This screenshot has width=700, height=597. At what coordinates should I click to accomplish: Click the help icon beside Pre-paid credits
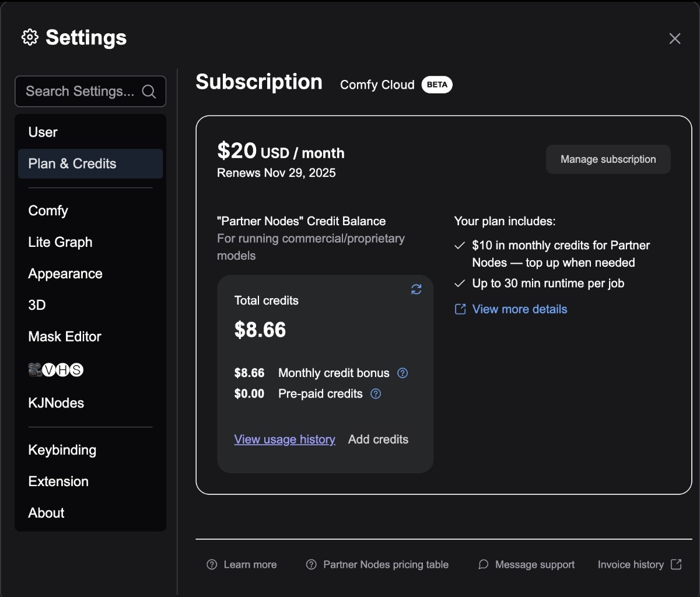(376, 394)
